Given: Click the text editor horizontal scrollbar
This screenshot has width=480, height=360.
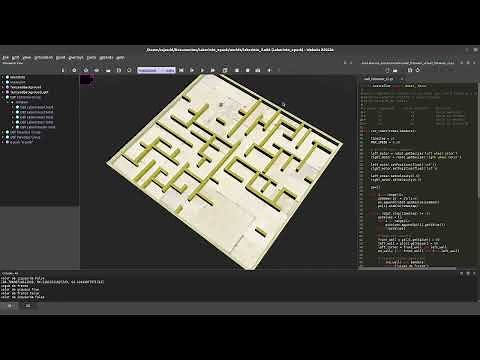Looking at the screenshot, I should [408, 268].
